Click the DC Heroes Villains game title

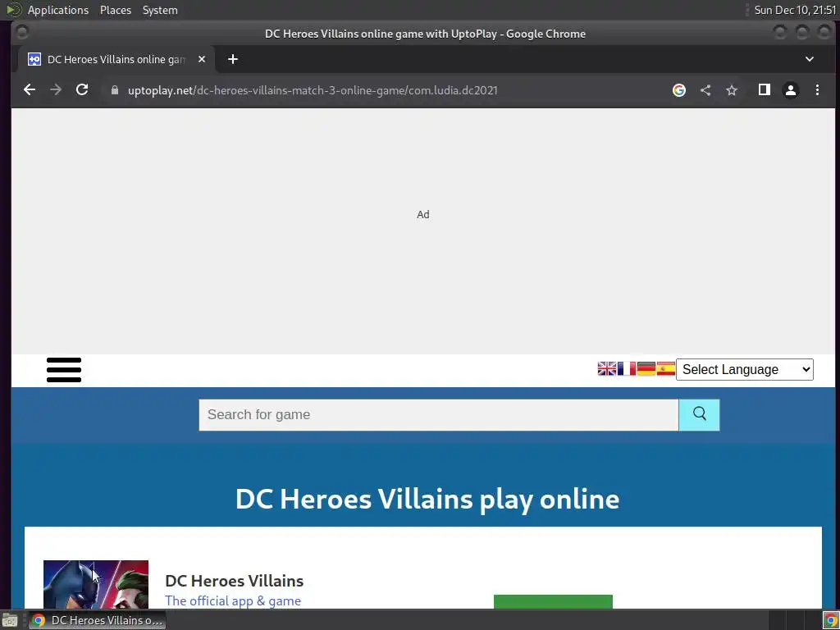234,581
